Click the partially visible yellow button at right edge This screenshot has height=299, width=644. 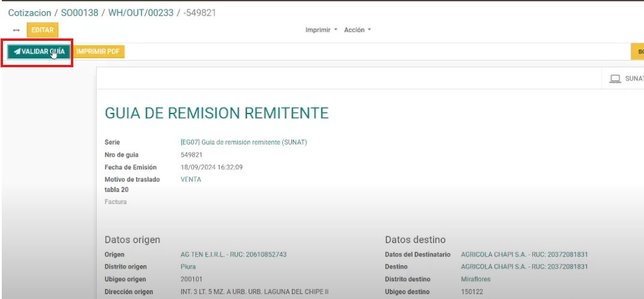coord(637,52)
